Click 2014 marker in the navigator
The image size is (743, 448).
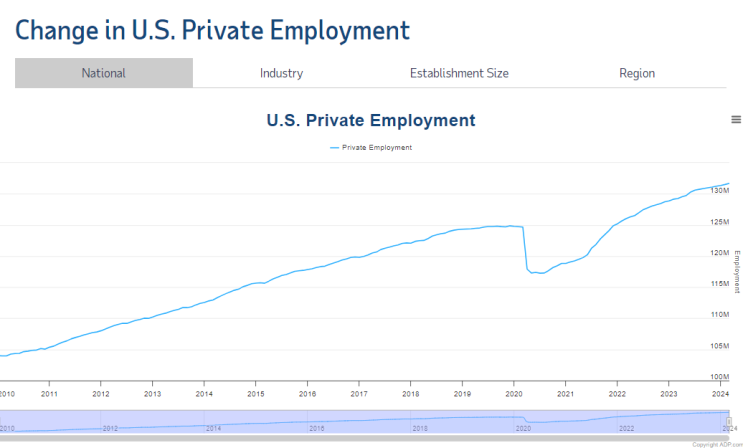click(213, 428)
